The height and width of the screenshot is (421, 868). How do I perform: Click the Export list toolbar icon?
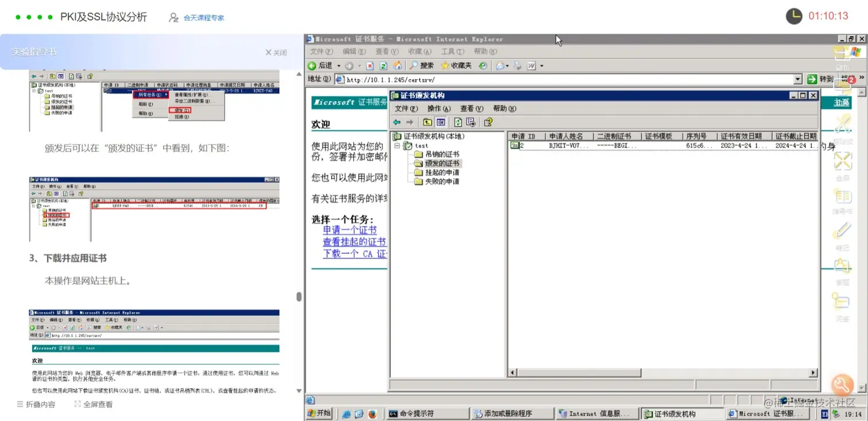pyautogui.click(x=471, y=122)
